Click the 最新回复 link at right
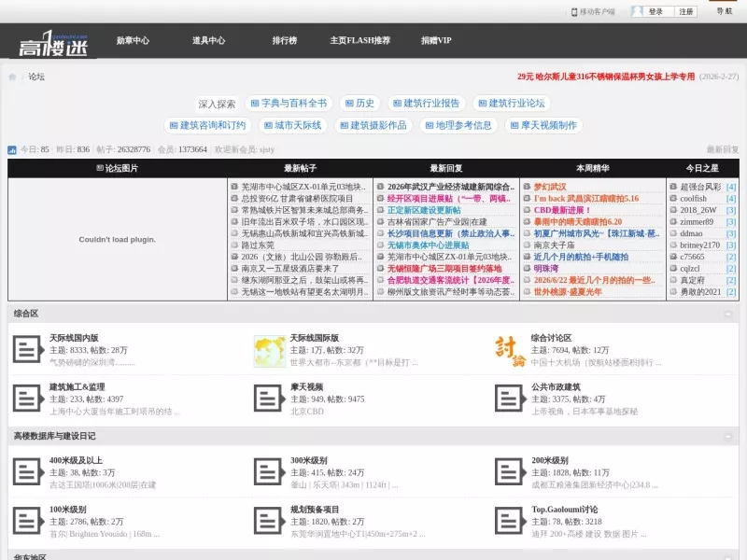The image size is (747, 560). [722, 149]
